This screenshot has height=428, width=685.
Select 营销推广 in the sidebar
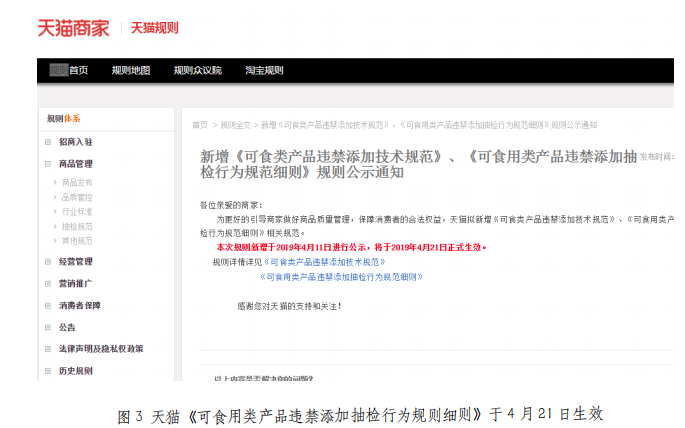pyautogui.click(x=76, y=283)
